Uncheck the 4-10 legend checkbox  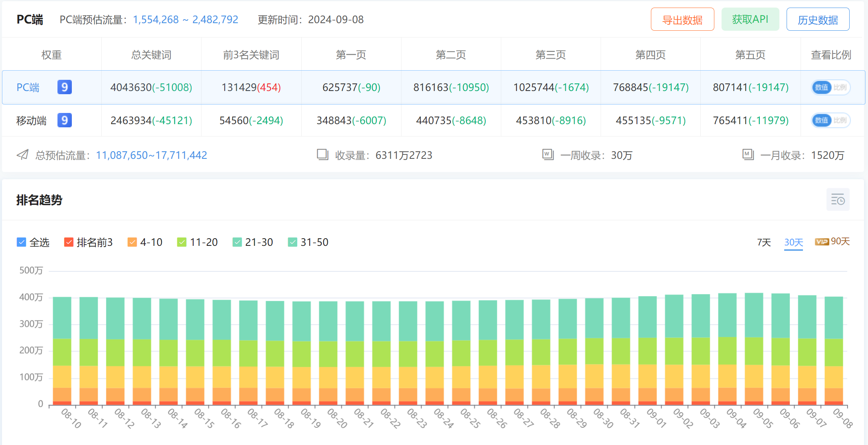pos(132,242)
